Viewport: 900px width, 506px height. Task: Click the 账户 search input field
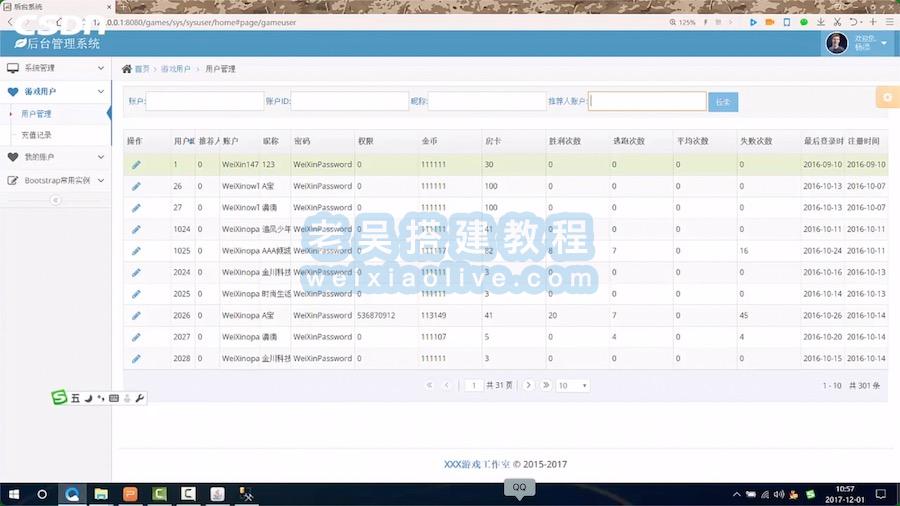tap(204, 101)
